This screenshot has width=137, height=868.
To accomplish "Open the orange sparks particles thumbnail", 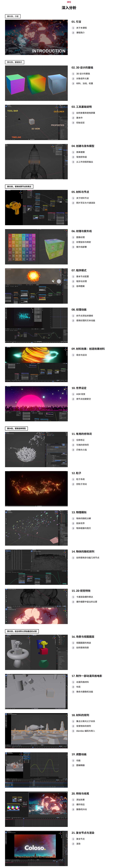I will click(x=36, y=489).
